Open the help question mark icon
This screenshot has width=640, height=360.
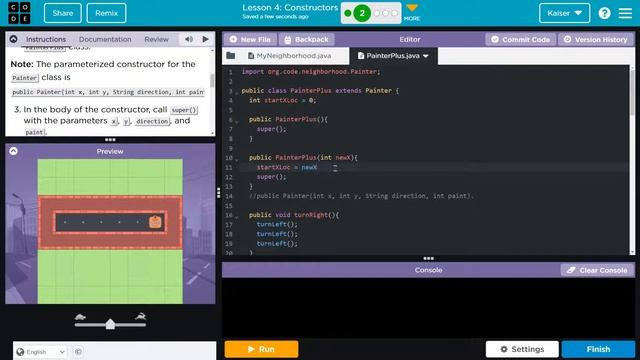click(x=604, y=13)
